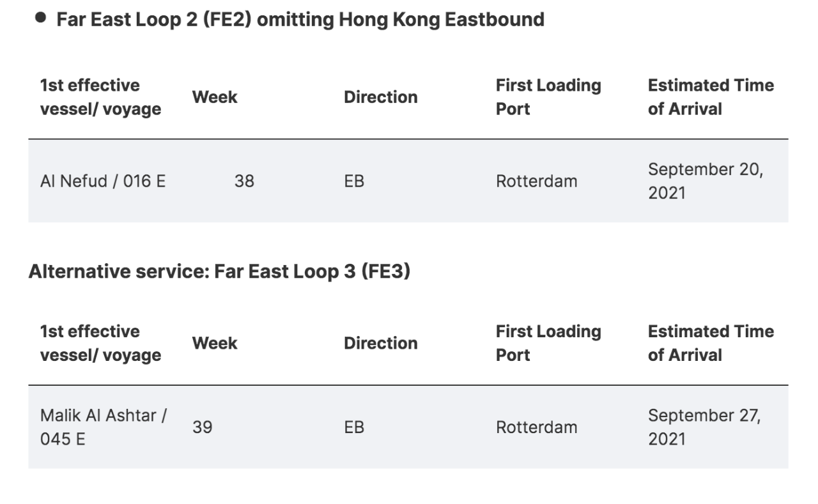Click the Direction header in the FE3 table
Screen dimensions: 818x504
pyautogui.click(x=380, y=343)
